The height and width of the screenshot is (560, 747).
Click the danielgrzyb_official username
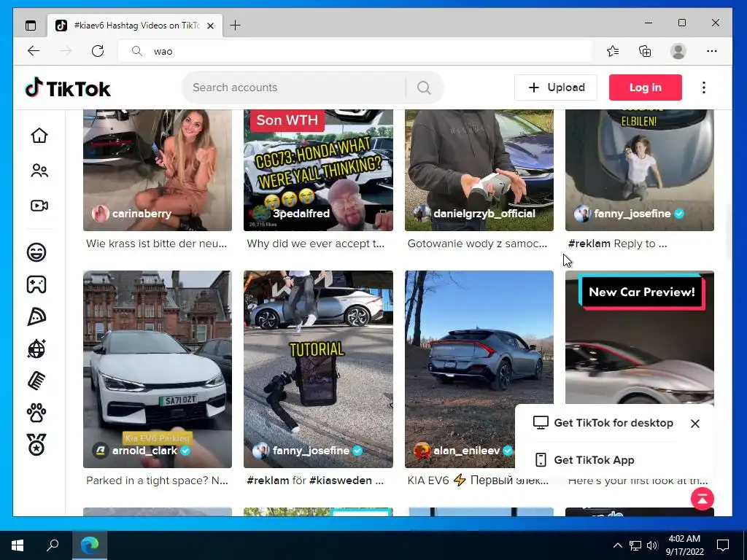click(x=484, y=214)
